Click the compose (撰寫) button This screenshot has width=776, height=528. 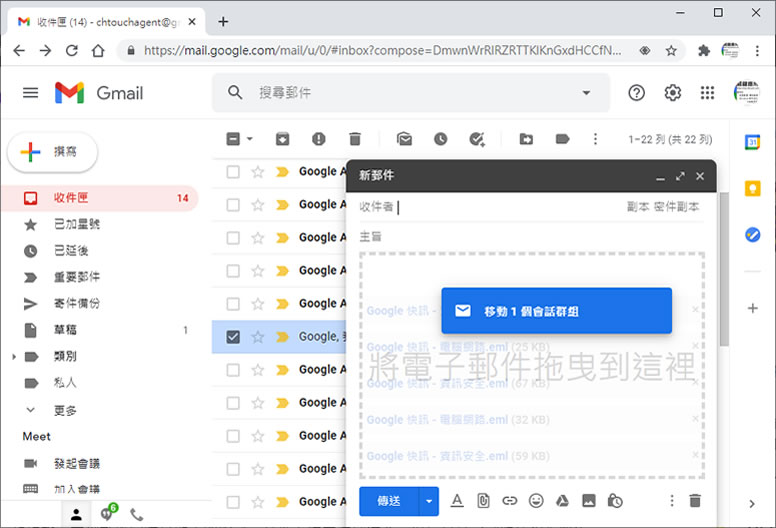[52, 152]
